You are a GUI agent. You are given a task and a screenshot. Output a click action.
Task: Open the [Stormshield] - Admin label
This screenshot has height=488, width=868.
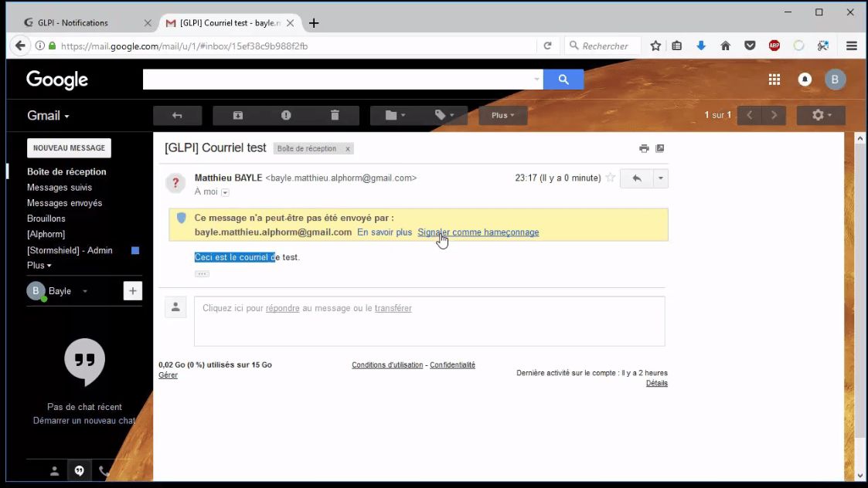[x=70, y=250]
